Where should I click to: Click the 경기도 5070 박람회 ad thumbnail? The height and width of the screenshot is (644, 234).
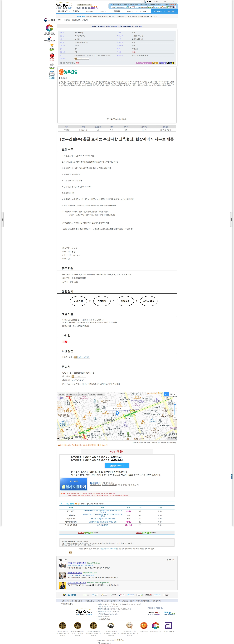pyautogui.click(x=63, y=565)
